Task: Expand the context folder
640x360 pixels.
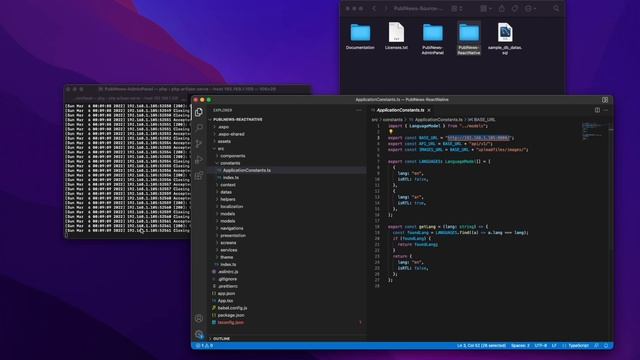Action: [228, 185]
